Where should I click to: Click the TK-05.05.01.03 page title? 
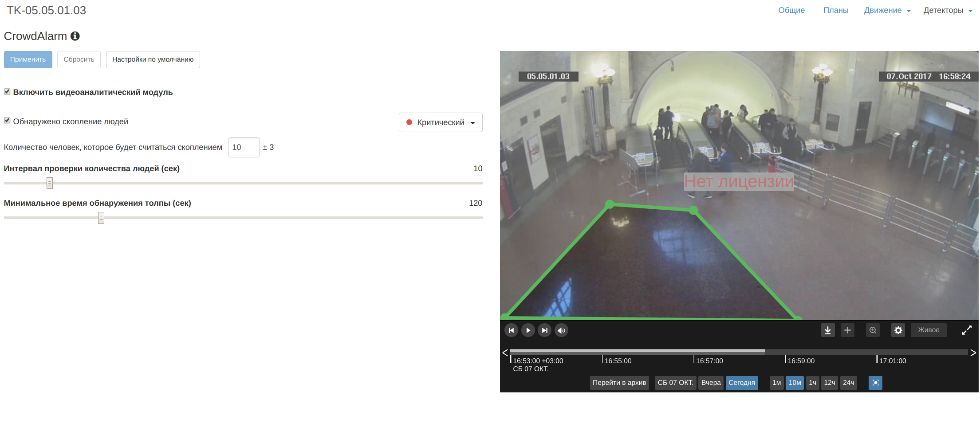[46, 10]
